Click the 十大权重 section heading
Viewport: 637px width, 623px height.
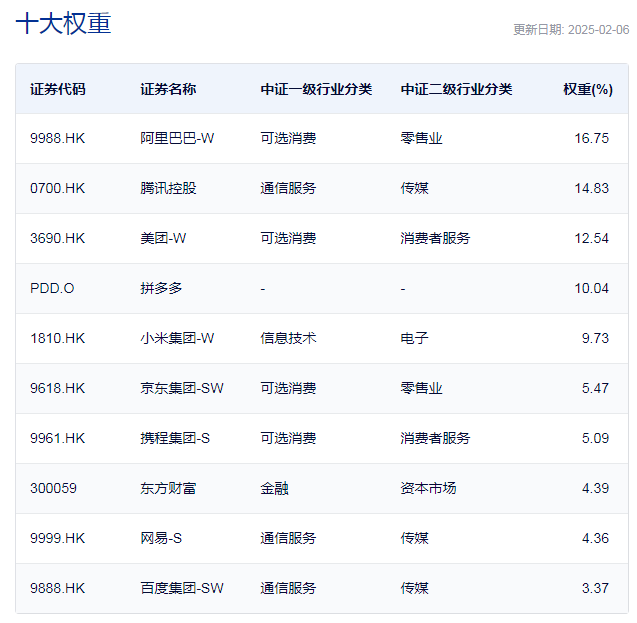click(x=63, y=24)
